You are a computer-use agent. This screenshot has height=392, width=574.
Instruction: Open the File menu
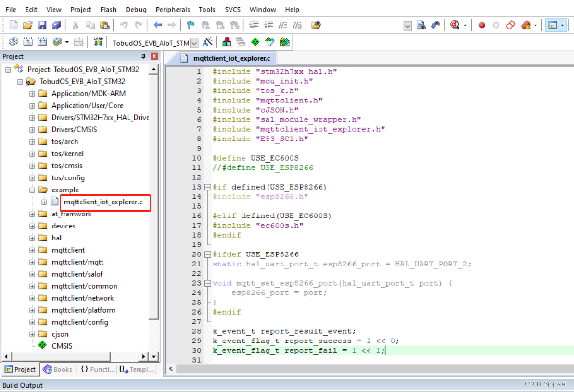(x=11, y=10)
